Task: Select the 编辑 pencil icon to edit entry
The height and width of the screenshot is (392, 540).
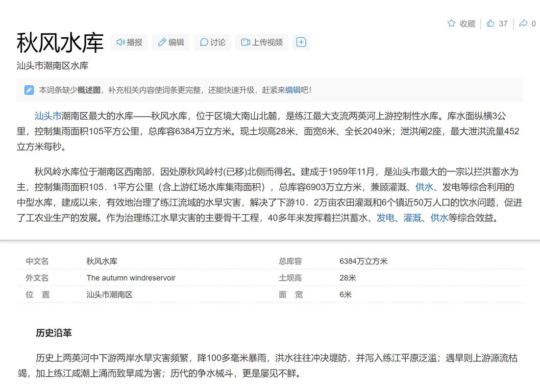Action: (x=162, y=42)
